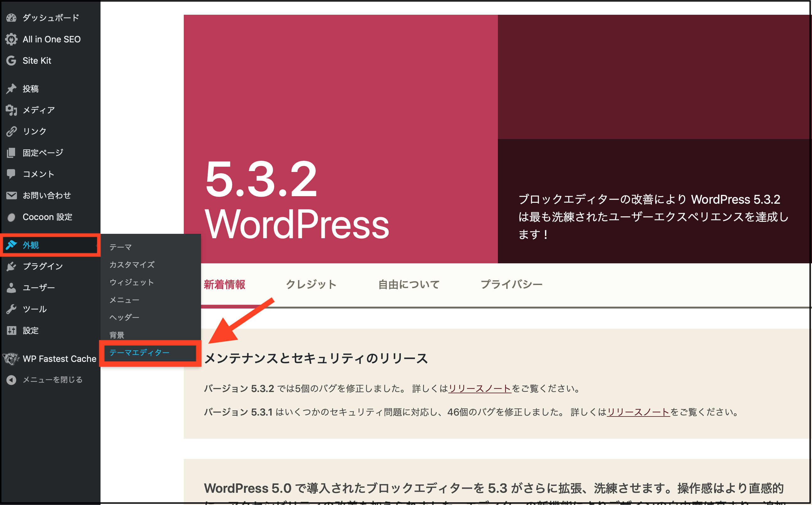Open ダッシュボード in the sidebar
The height and width of the screenshot is (505, 812).
[x=51, y=18]
